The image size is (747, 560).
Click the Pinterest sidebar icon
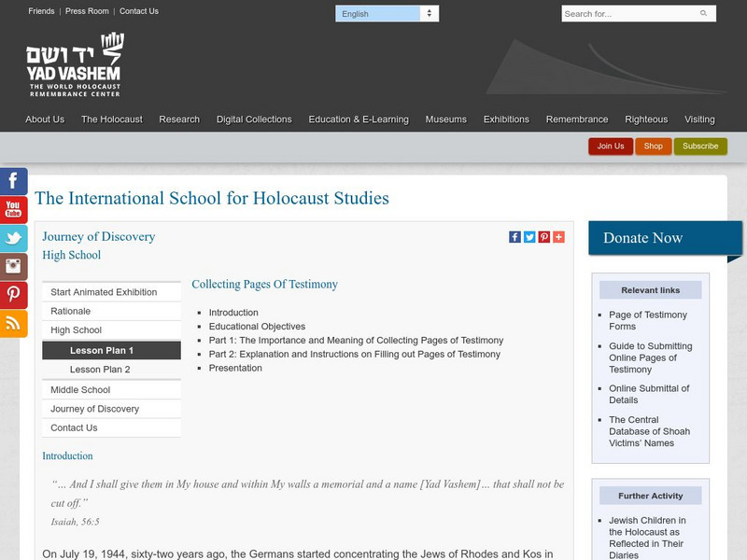[x=13, y=295]
